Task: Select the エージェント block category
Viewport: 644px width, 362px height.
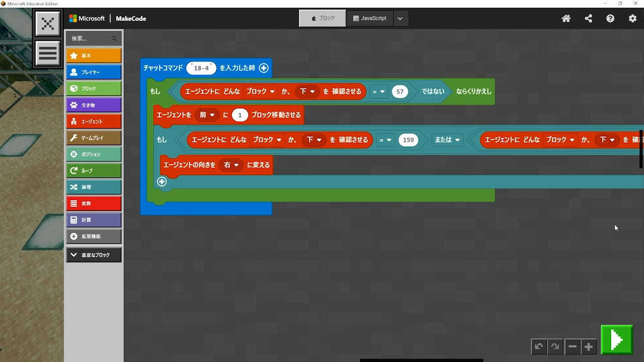Action: point(94,122)
